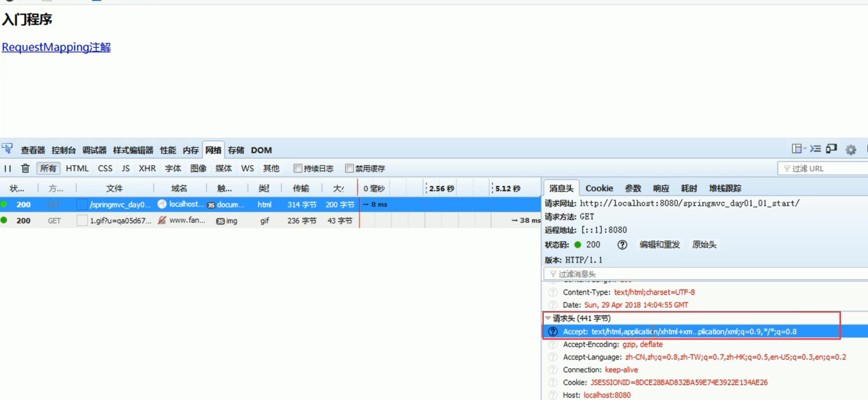
Task: Select the Host localhost:8080 header row
Action: (x=705, y=395)
